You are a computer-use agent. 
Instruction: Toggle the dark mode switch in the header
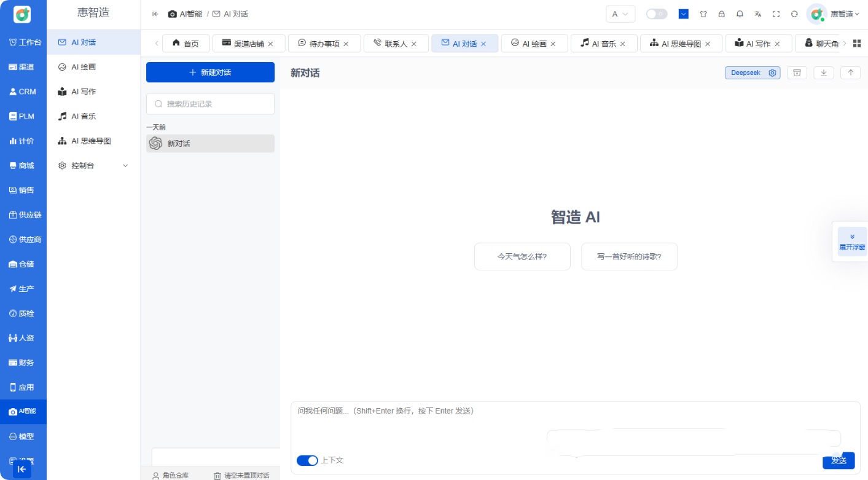coord(656,14)
